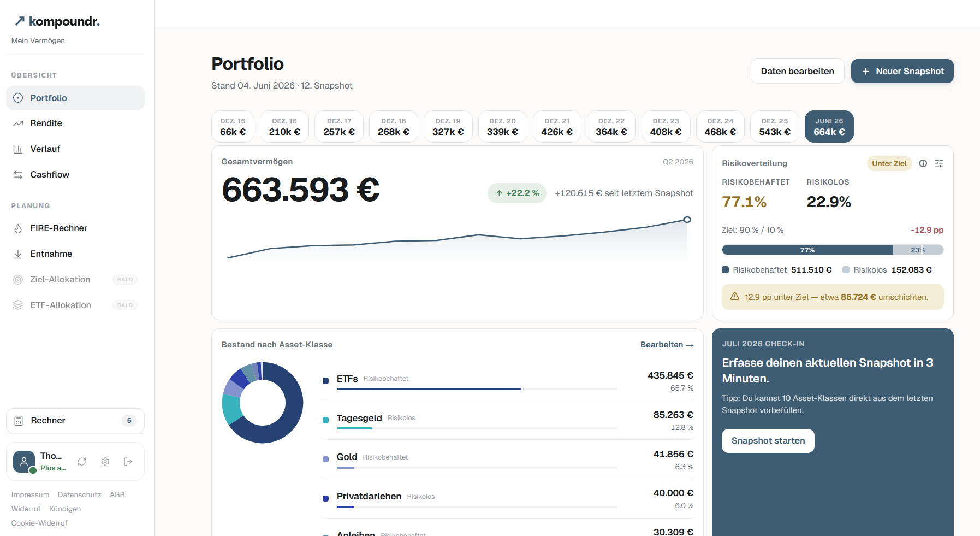The height and width of the screenshot is (536, 980).
Task: Open the FIRE-Rechner planner
Action: 75,228
